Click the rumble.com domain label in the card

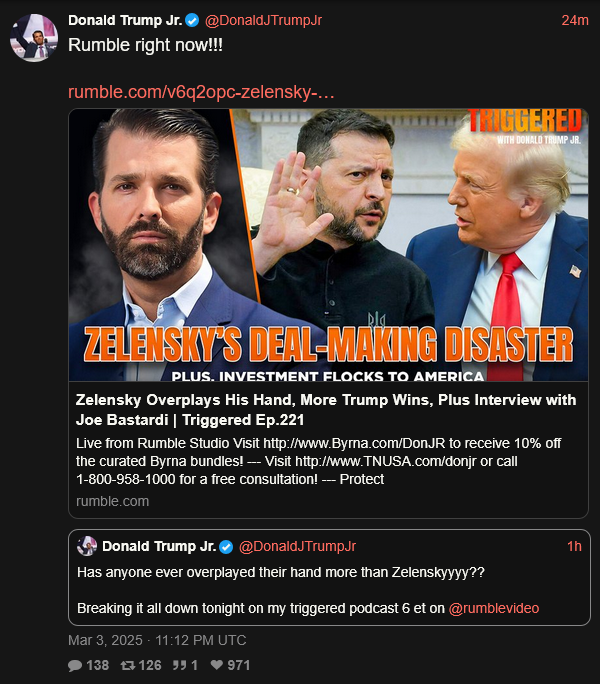click(113, 501)
